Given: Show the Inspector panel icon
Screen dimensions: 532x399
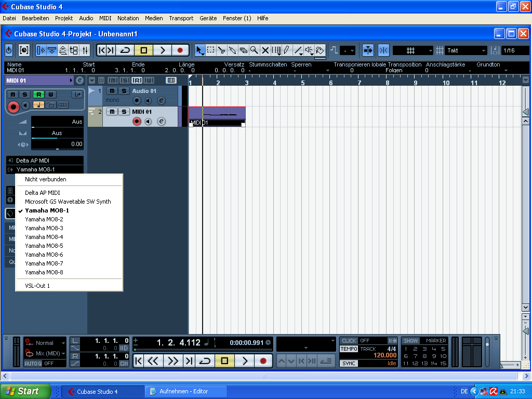Looking at the screenshot, I should coord(41,50).
